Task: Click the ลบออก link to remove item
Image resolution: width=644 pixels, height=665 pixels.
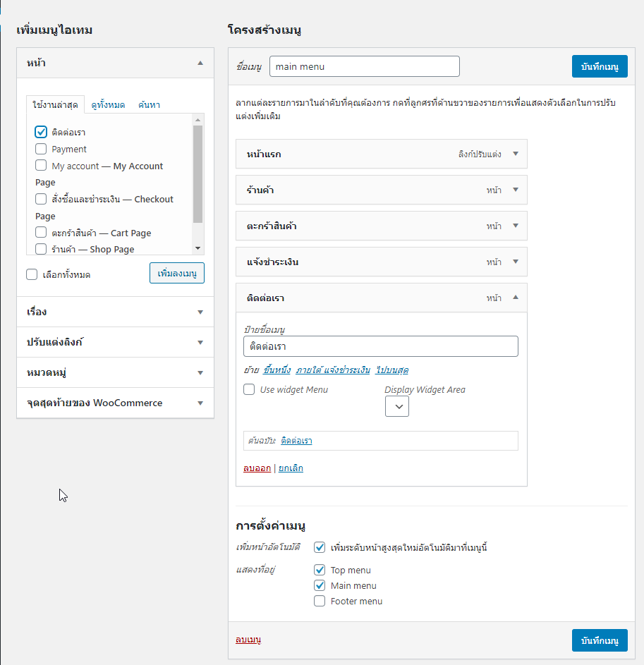Action: click(257, 468)
